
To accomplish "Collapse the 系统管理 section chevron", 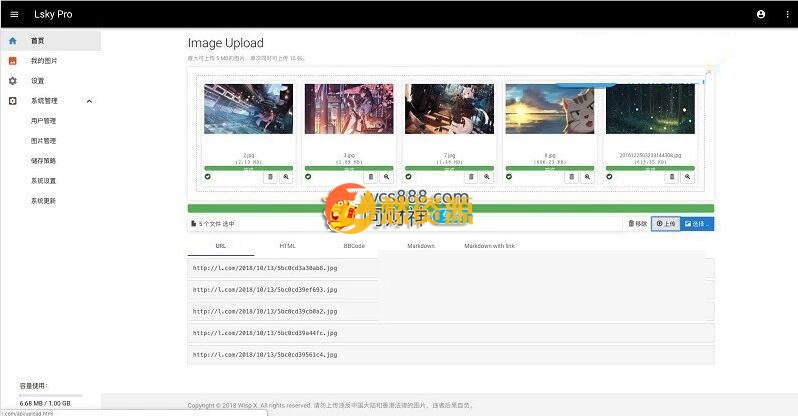I will [89, 101].
